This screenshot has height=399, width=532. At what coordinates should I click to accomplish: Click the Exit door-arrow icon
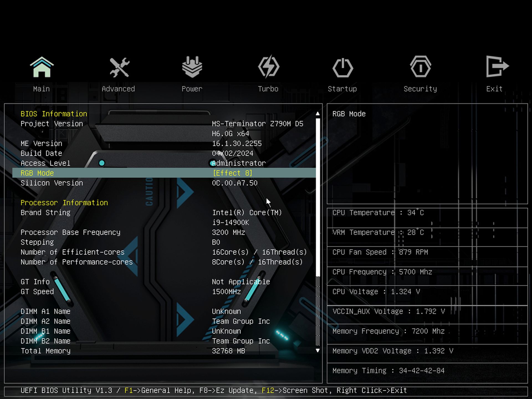click(497, 66)
